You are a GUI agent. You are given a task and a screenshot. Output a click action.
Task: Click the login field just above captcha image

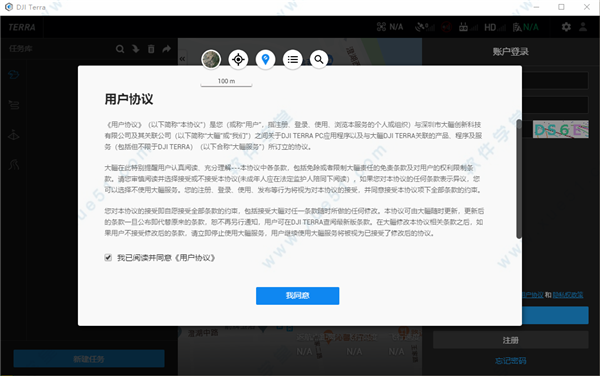(555, 105)
